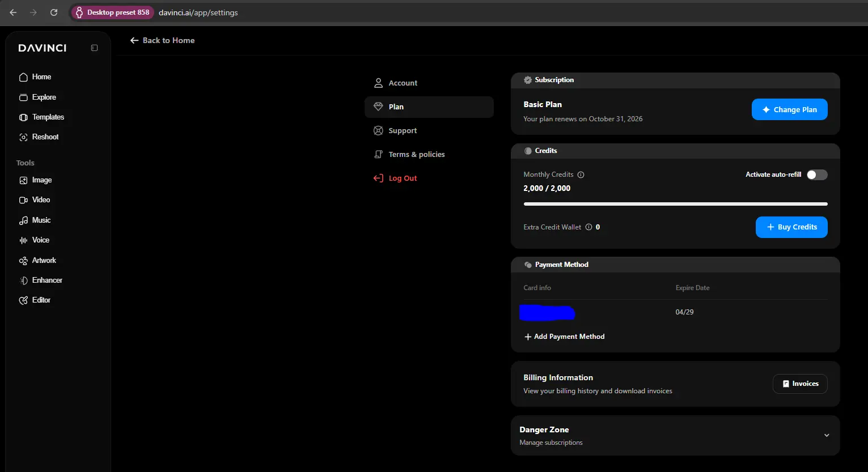868x472 pixels.
Task: Click the Editor label under Tools
Action: 41,300
